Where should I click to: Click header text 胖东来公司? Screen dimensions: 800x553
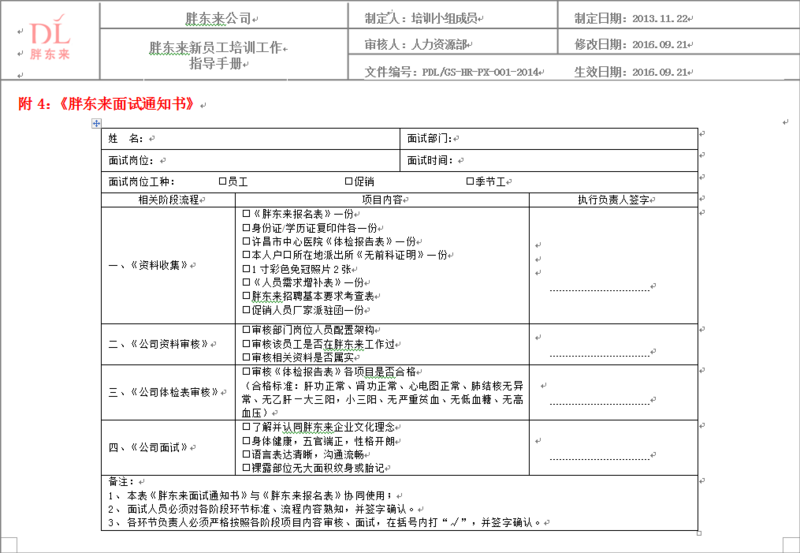click(x=218, y=19)
